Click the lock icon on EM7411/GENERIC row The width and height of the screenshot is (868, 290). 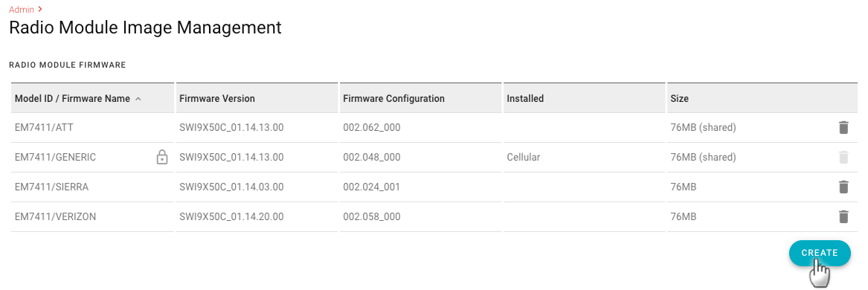[x=161, y=157]
